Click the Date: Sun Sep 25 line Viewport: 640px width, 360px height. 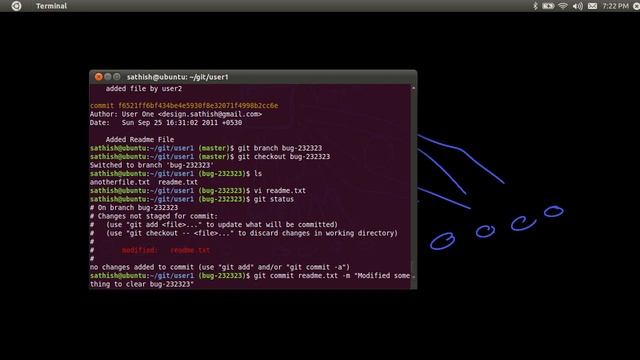click(166, 122)
